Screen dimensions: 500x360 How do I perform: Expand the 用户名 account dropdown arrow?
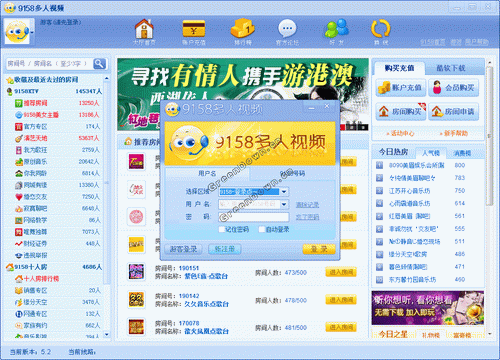pos(284,204)
